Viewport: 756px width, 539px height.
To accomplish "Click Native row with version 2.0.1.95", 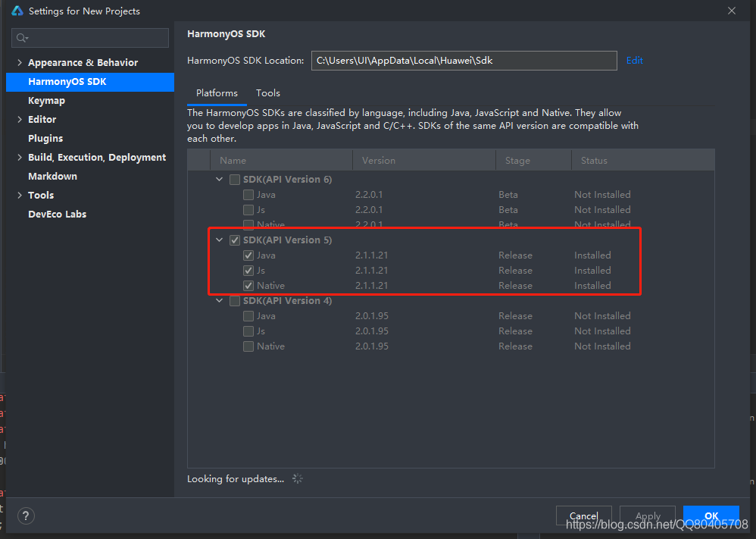I will pyautogui.click(x=451, y=346).
